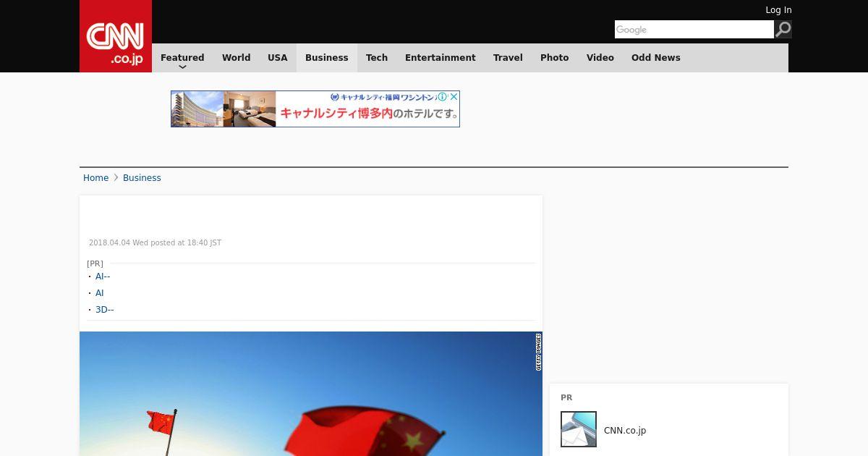This screenshot has height=456, width=868.
Task: Open the Video section
Action: [x=600, y=57]
